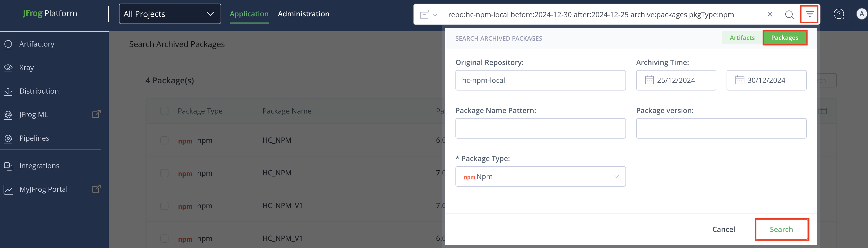The height and width of the screenshot is (248, 868).
Task: Check the first HC_NPM_V1 row checkbox
Action: click(164, 206)
